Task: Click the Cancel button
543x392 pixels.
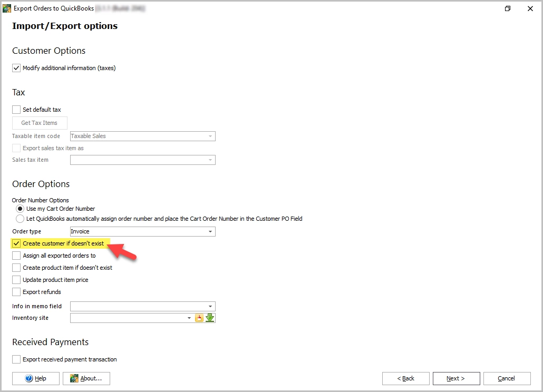Action: tap(507, 378)
